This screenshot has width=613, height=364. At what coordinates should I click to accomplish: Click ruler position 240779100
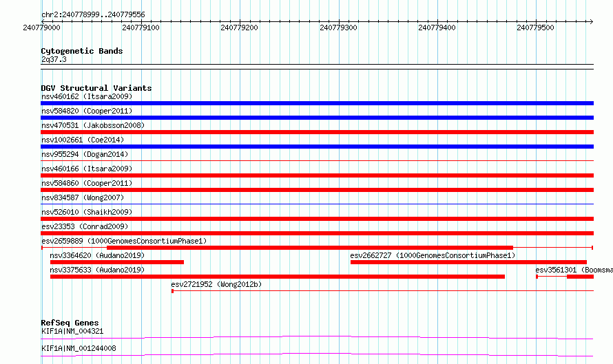[x=141, y=28]
